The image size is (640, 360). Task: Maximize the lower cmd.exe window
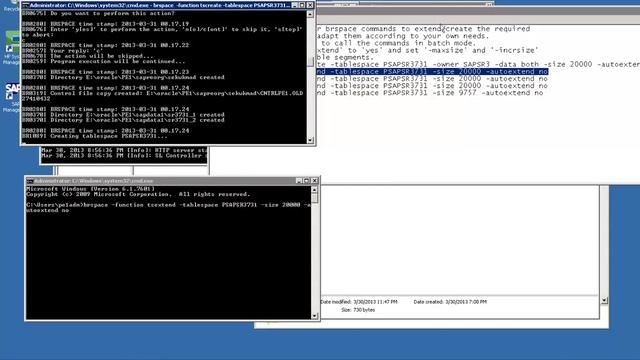click(306, 180)
